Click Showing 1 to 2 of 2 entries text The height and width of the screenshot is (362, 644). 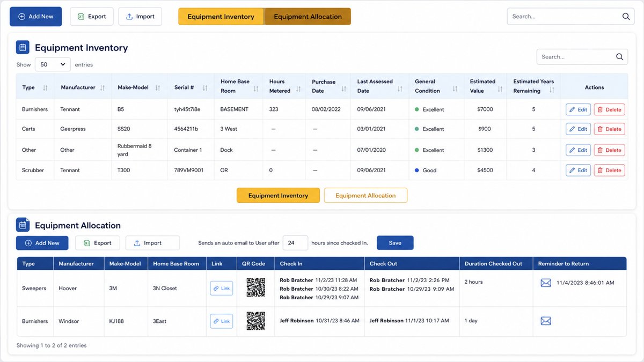[x=52, y=345]
